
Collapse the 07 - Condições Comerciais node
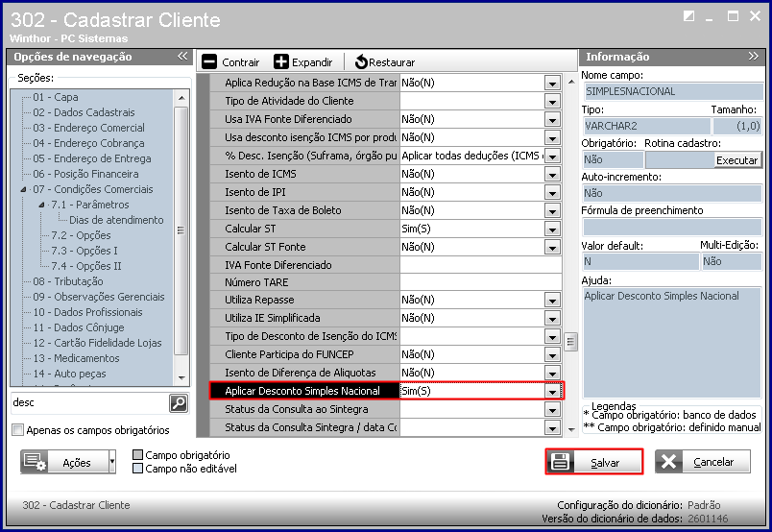[x=24, y=189]
